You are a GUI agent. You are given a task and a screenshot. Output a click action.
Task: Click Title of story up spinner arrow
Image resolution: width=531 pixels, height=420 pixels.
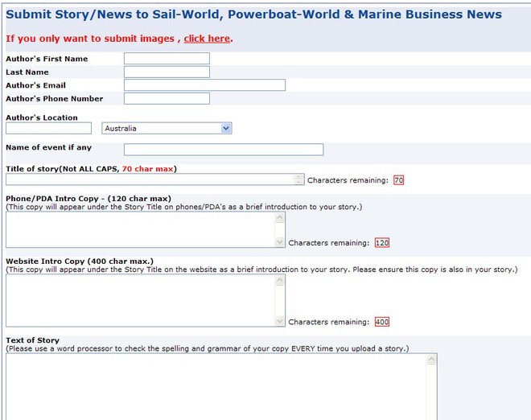pos(298,177)
